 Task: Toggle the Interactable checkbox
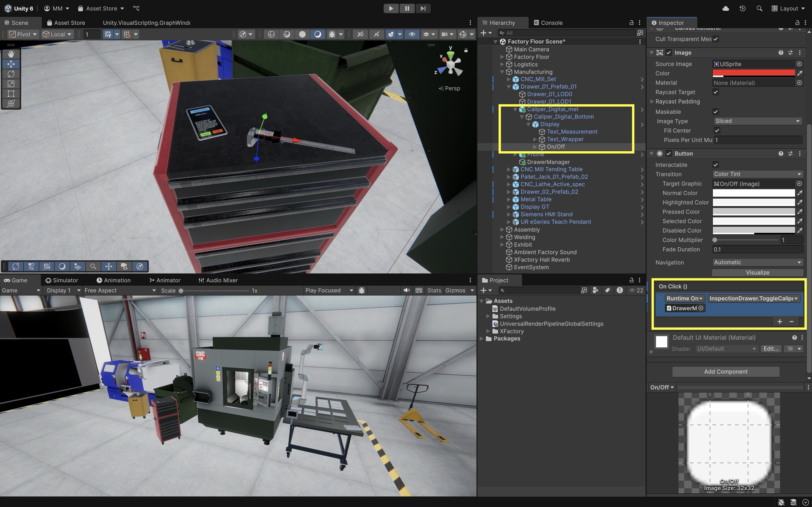click(x=715, y=165)
